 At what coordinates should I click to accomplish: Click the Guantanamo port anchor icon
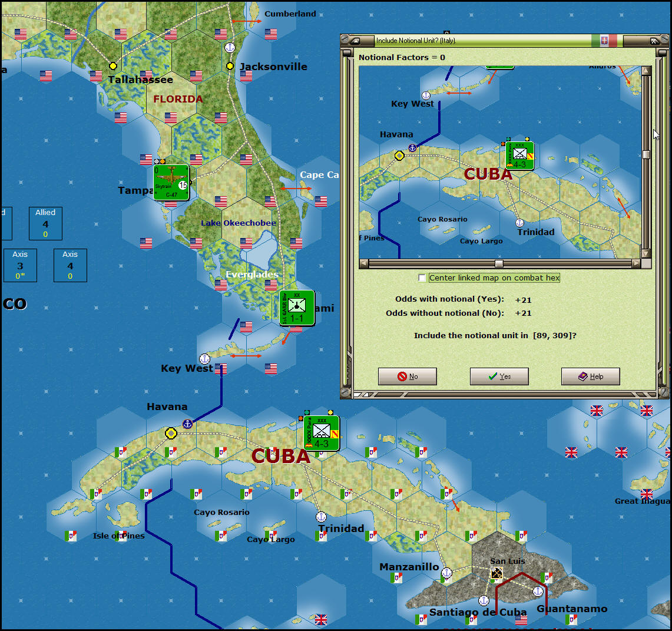tap(538, 592)
